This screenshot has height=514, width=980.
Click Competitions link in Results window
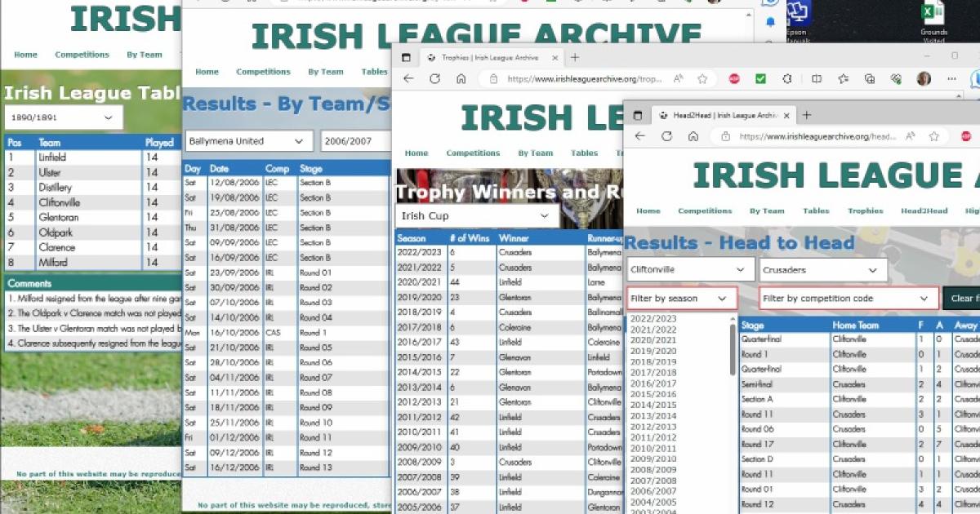click(263, 72)
